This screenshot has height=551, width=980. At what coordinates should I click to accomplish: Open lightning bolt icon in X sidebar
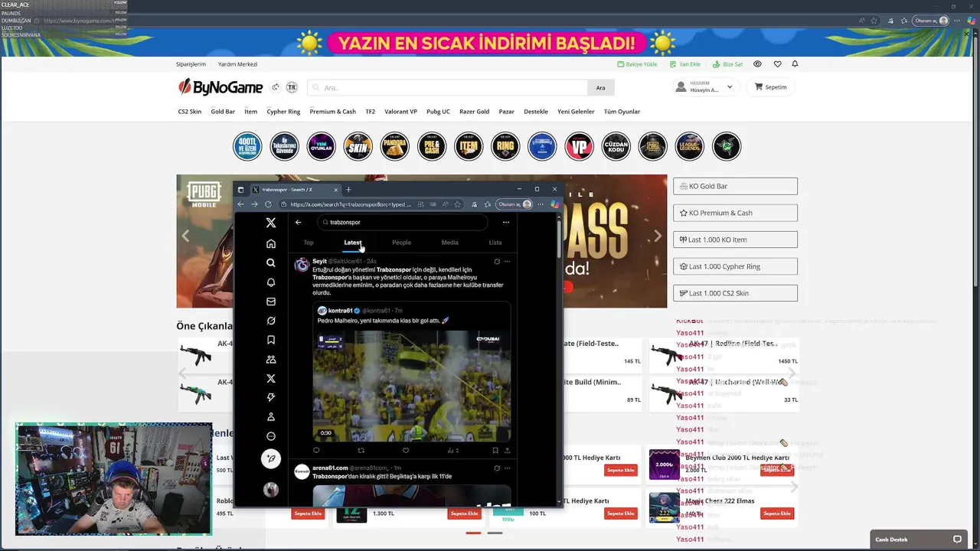(x=271, y=398)
